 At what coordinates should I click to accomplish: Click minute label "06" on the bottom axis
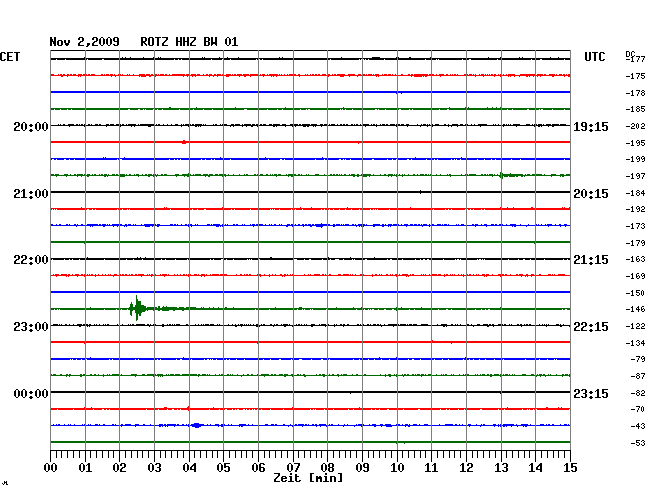pos(258,467)
